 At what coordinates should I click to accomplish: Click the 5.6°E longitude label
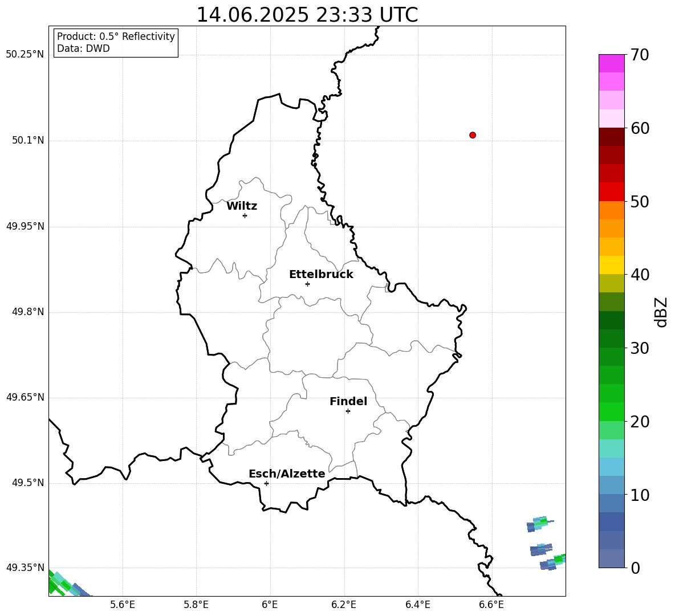tap(123, 605)
